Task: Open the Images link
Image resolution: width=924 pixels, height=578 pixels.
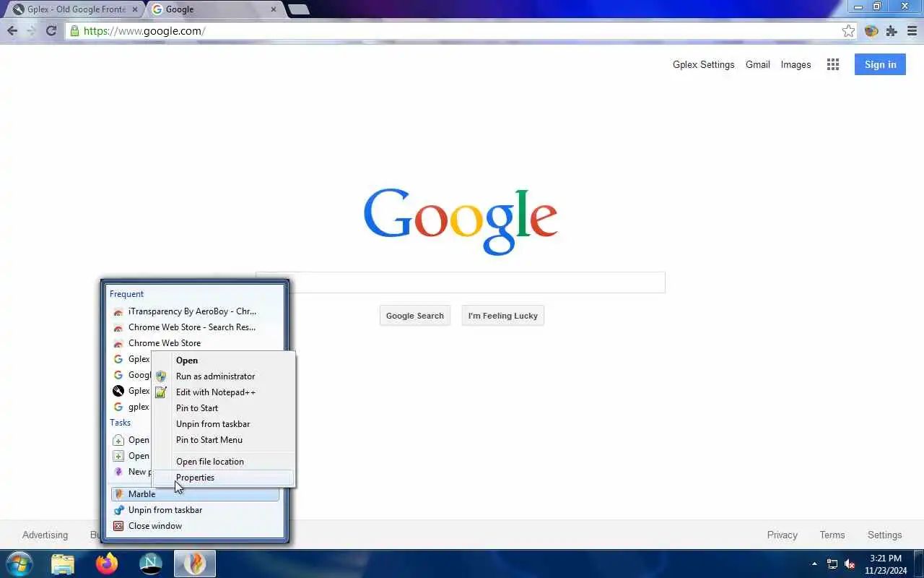Action: (x=796, y=64)
